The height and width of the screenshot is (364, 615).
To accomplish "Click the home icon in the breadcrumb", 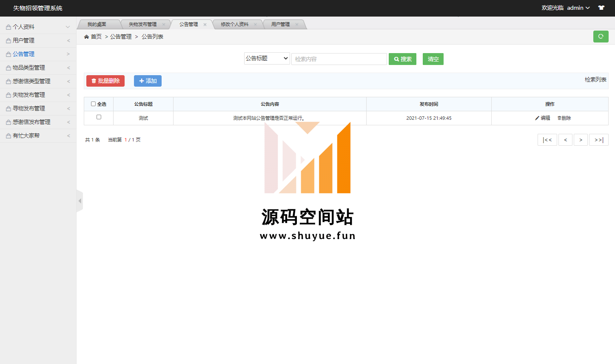I will [x=86, y=37].
